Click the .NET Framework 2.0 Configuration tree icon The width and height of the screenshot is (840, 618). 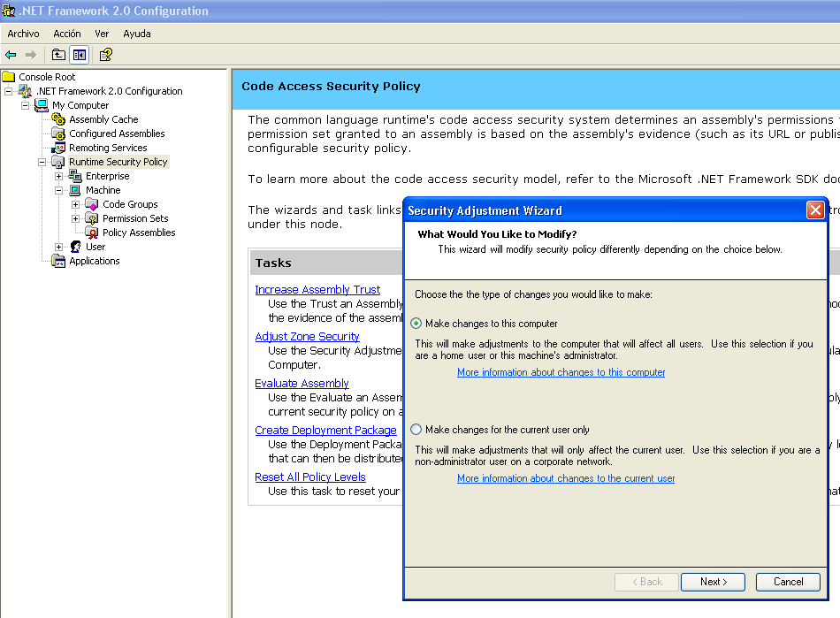pyautogui.click(x=25, y=91)
